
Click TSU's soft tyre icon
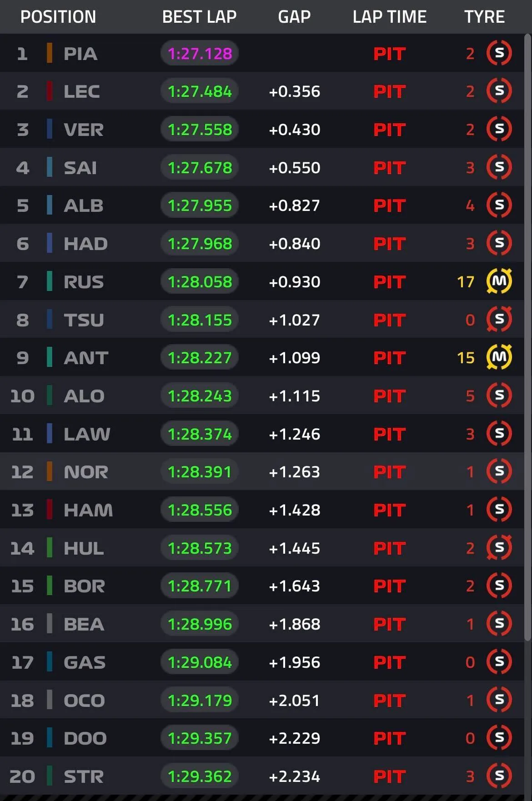coord(499,320)
